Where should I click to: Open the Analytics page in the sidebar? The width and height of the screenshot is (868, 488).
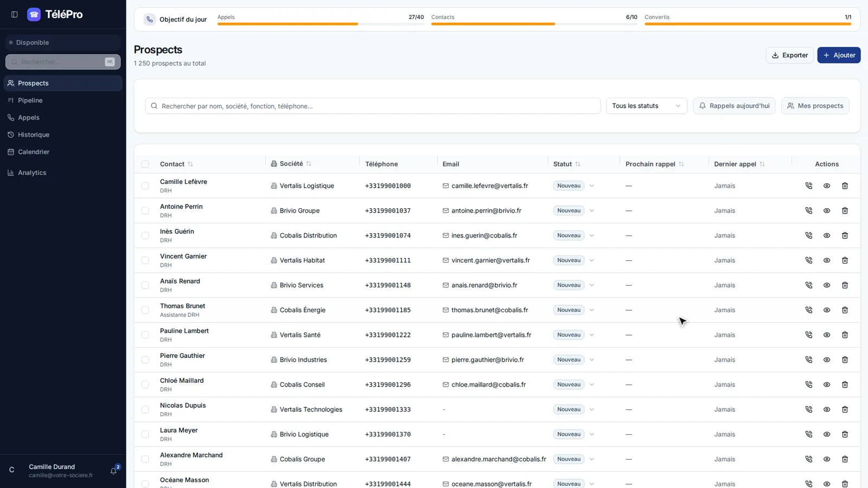[63, 173]
